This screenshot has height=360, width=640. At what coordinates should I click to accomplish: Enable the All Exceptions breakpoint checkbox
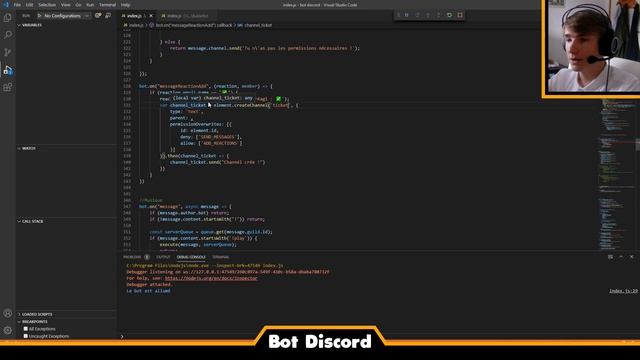coord(26,329)
